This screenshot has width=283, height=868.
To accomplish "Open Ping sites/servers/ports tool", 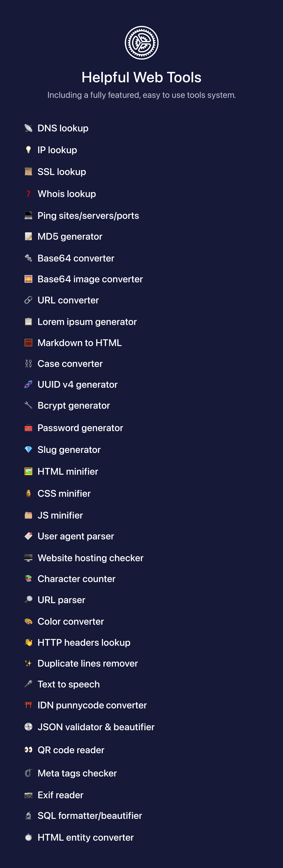I will point(88,216).
